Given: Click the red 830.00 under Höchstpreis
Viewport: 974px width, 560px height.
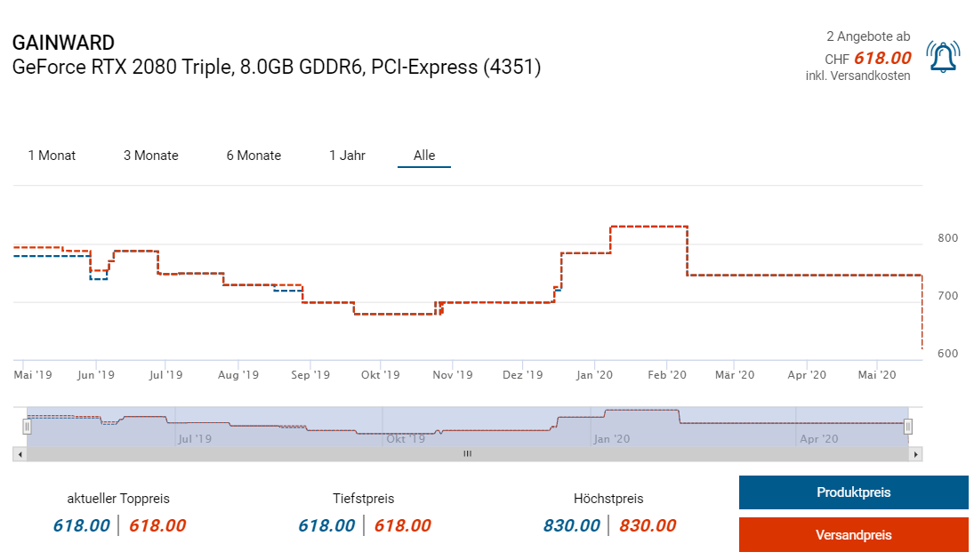Looking at the screenshot, I should [648, 526].
